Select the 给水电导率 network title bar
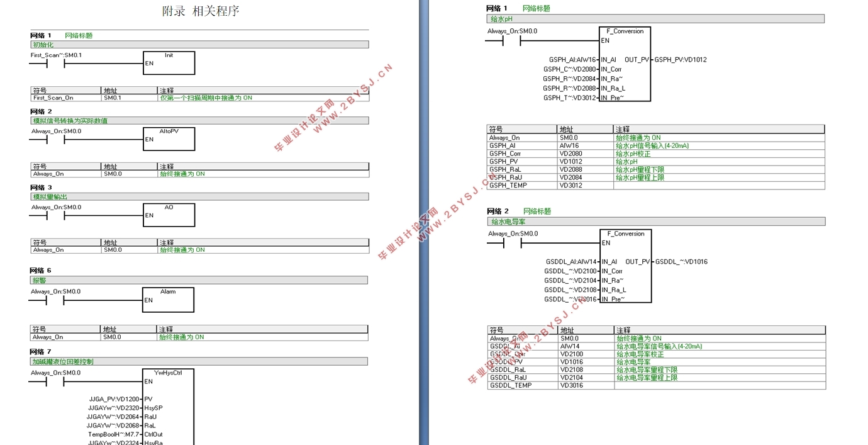The image size is (868, 445). [x=656, y=222]
